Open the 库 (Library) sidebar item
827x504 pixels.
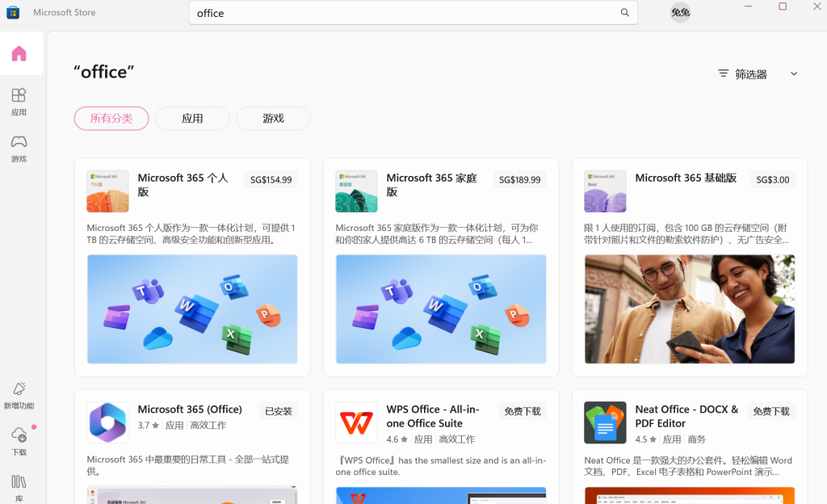click(19, 488)
